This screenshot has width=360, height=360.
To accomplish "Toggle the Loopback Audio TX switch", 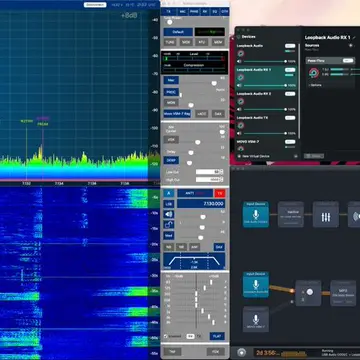I will coord(290,118).
